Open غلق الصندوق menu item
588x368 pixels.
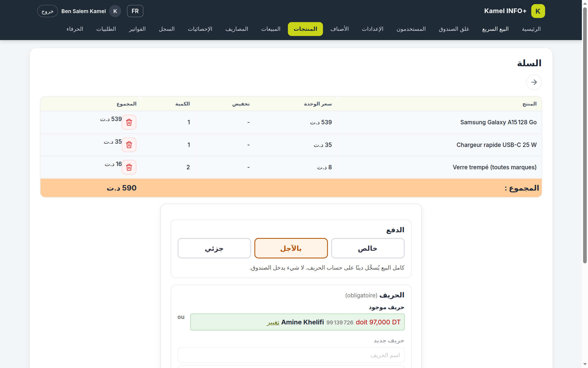(x=454, y=29)
